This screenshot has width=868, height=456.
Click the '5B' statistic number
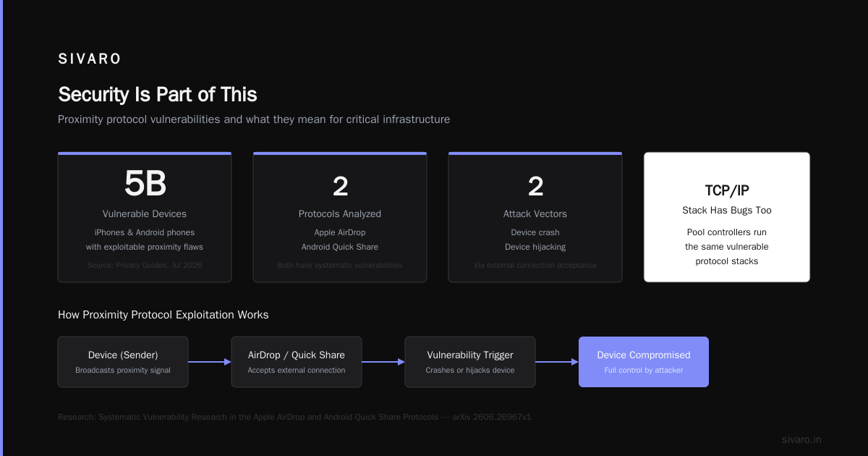point(145,185)
